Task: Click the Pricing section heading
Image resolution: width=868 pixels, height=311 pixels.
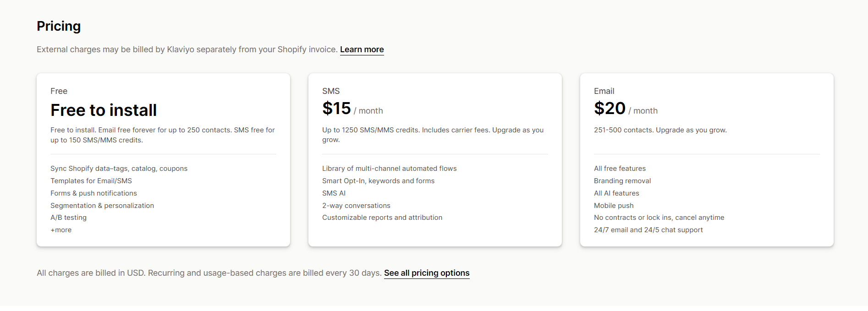Action: click(x=59, y=26)
